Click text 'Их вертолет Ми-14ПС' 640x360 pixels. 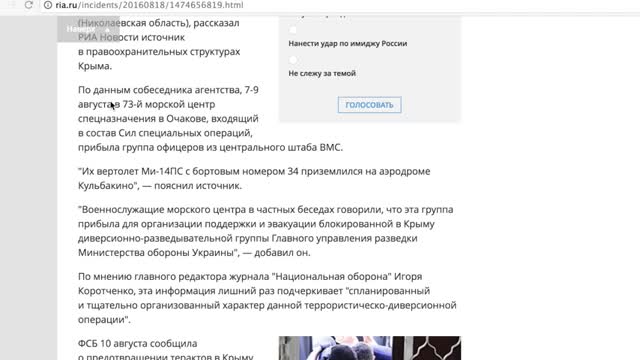[132, 171]
